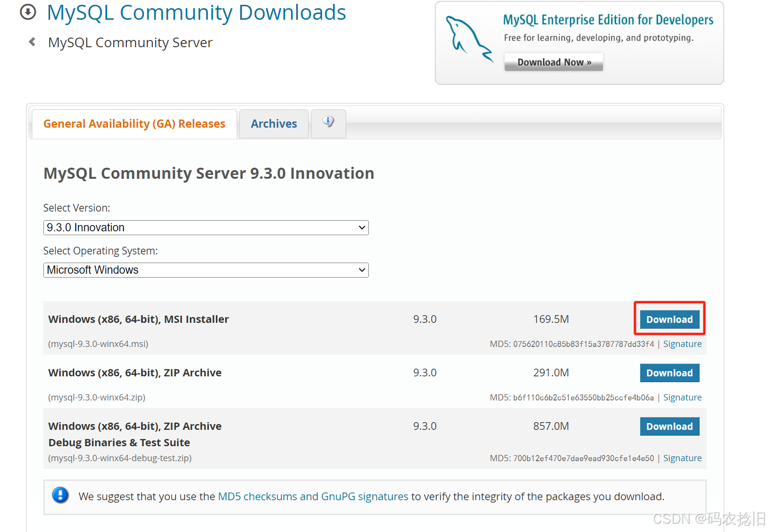
Task: Click the '291.0M' file size
Action: (551, 372)
